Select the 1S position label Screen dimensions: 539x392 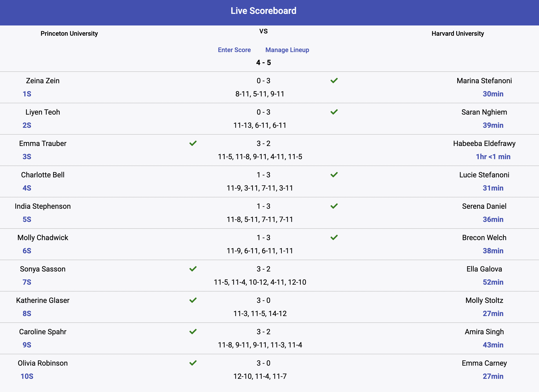27,94
